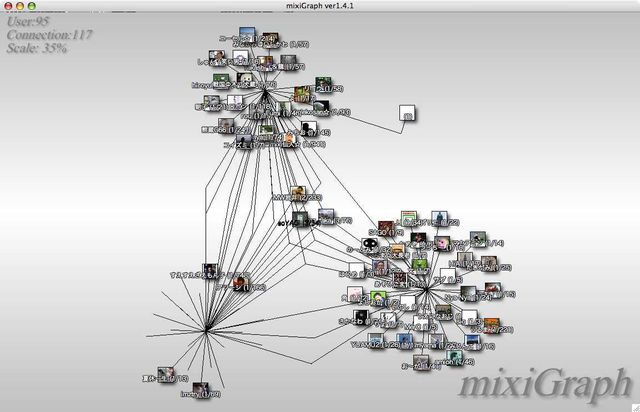Zoom window using the green button
The image size is (640, 412).
coord(31,6)
